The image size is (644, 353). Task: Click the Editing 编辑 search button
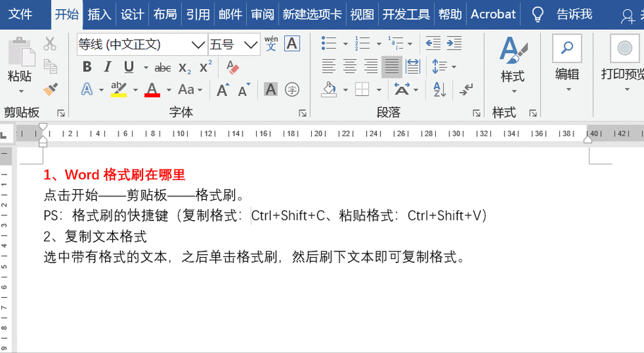567,62
